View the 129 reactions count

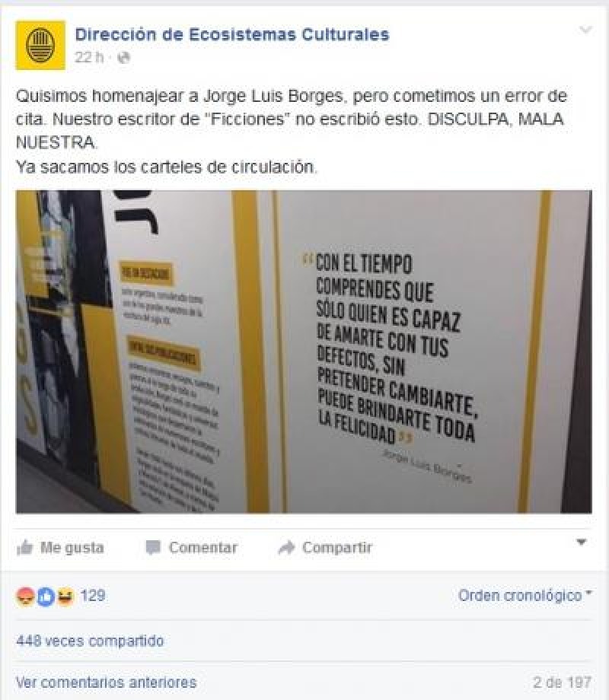92,596
